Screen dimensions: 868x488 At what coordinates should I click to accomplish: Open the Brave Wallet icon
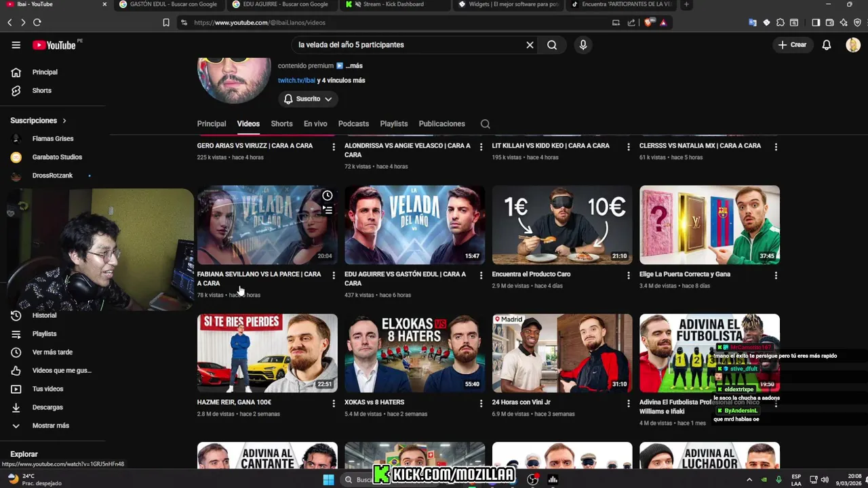(829, 22)
